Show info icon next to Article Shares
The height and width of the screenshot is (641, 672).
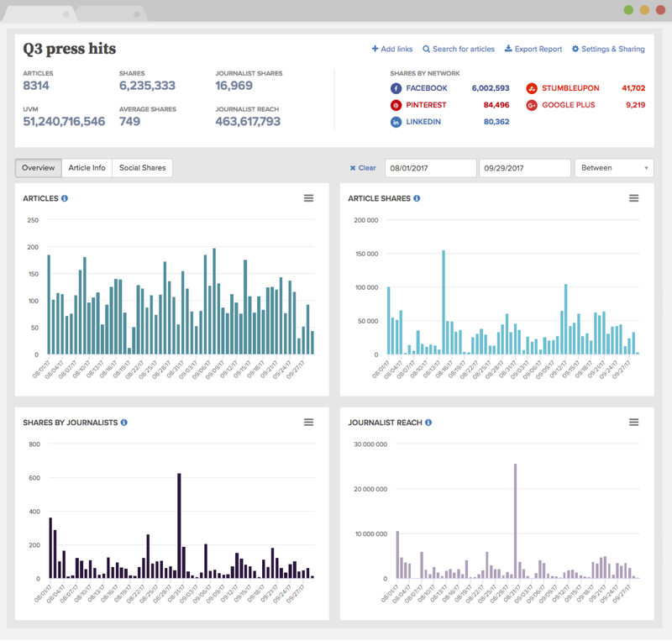click(x=417, y=199)
